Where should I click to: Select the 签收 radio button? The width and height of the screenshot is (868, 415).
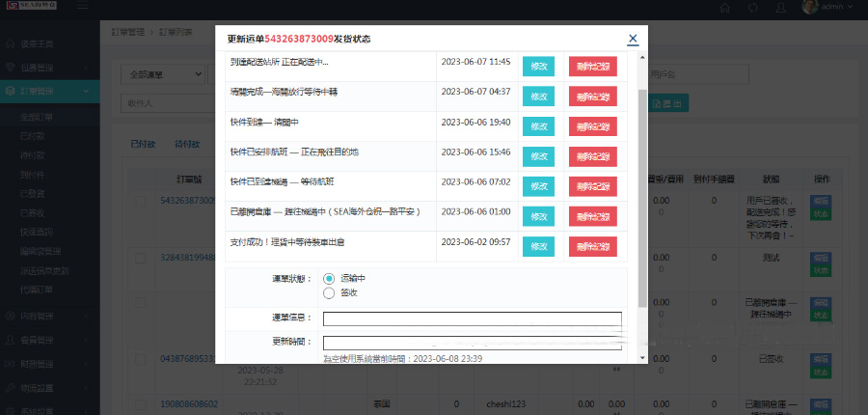(x=329, y=292)
